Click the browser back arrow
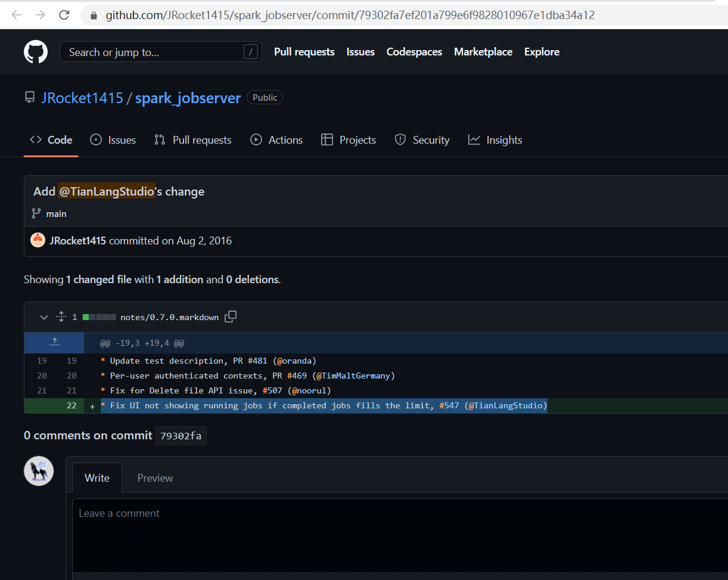Image resolution: width=728 pixels, height=580 pixels. pyautogui.click(x=17, y=15)
